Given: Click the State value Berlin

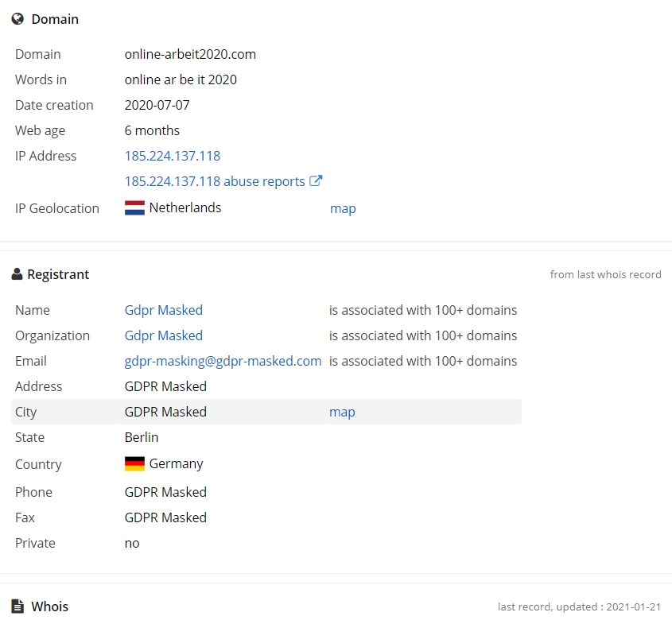Looking at the screenshot, I should click(x=142, y=437).
